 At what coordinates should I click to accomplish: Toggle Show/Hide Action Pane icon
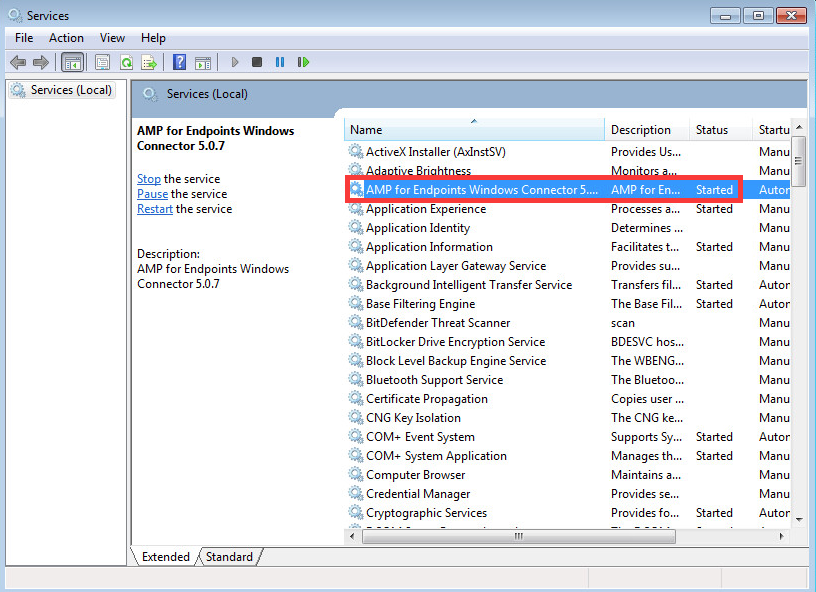pos(203,62)
